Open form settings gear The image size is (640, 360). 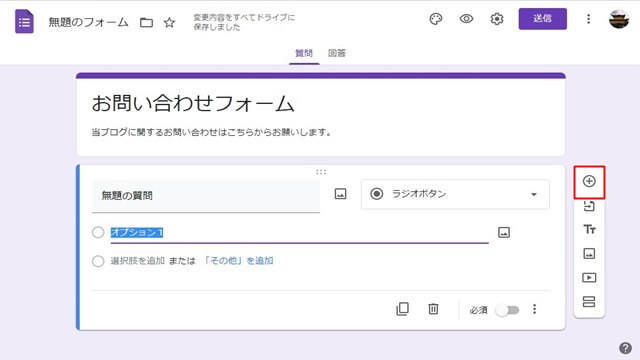497,19
